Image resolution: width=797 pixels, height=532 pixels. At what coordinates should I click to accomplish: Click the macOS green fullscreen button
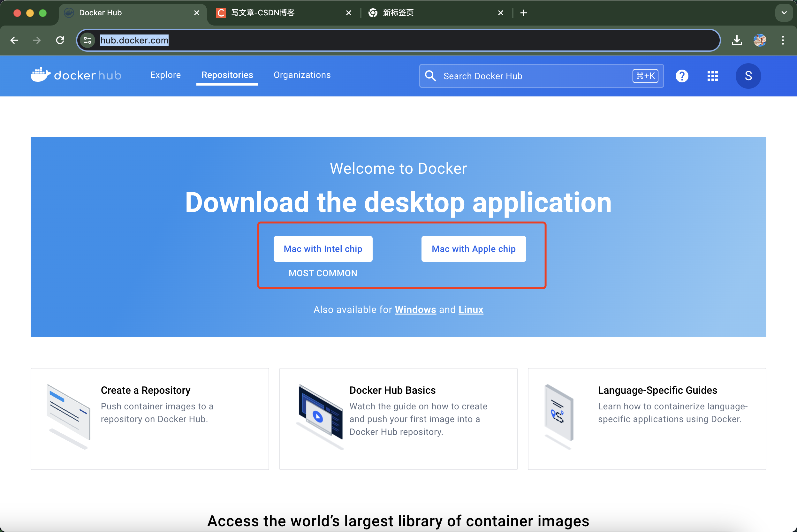[x=43, y=13]
